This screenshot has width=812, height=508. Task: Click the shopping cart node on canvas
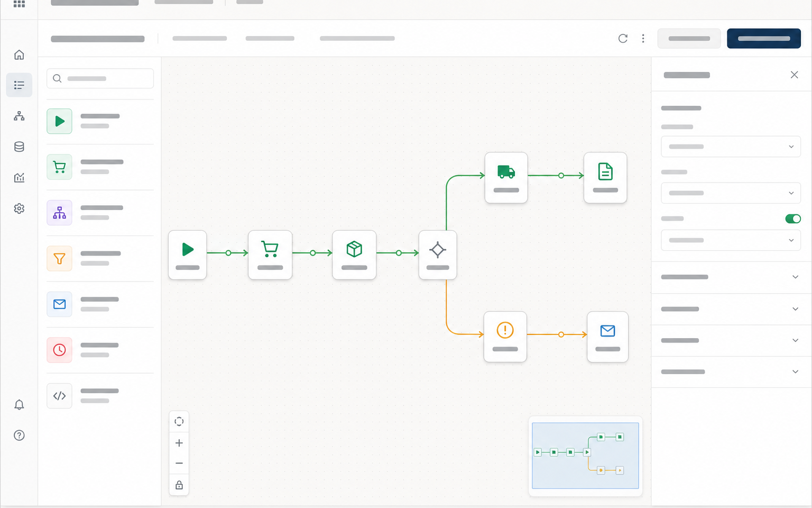[x=270, y=255]
